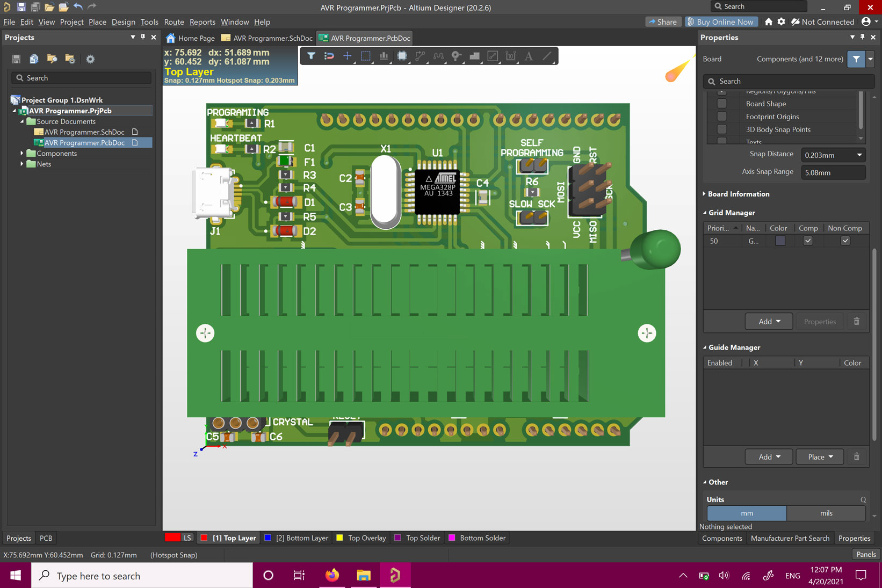Click the Share button

click(x=663, y=21)
